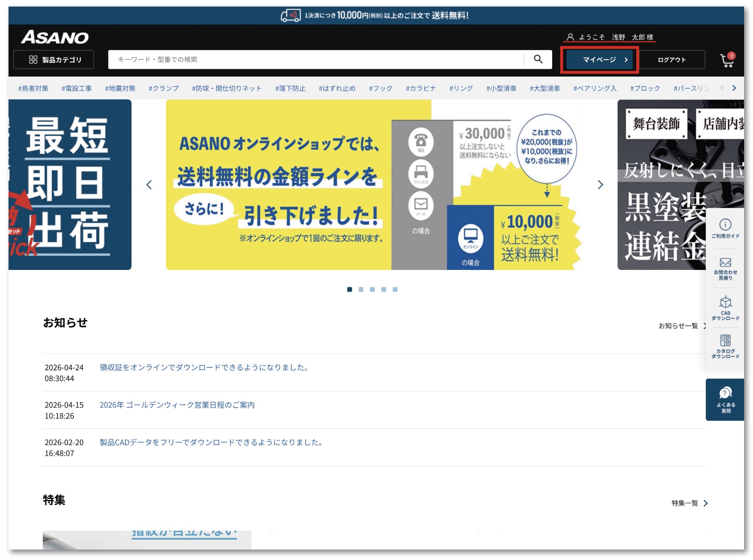Open 製品CADデータ free download notice
Viewport: 753px width, 560px height.
(212, 442)
